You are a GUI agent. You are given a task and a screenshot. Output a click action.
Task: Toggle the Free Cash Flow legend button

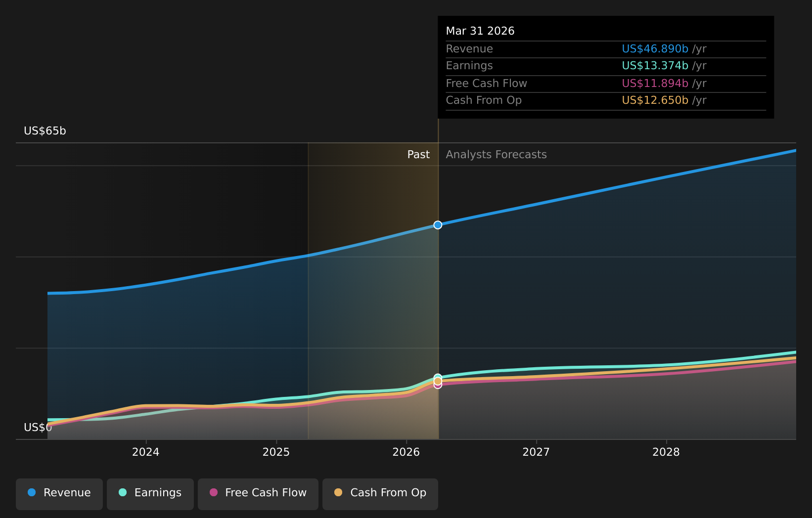coord(258,494)
